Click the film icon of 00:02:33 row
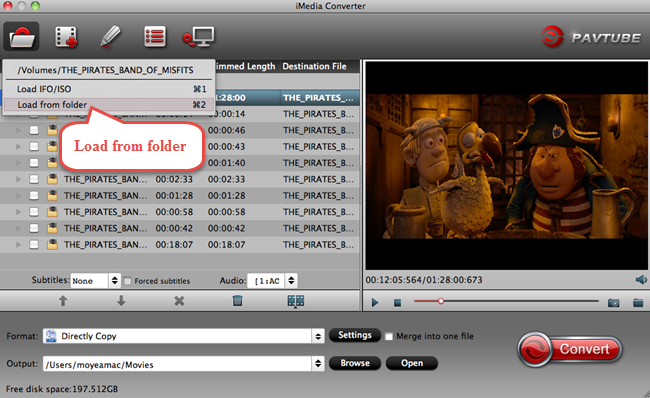 [52, 179]
